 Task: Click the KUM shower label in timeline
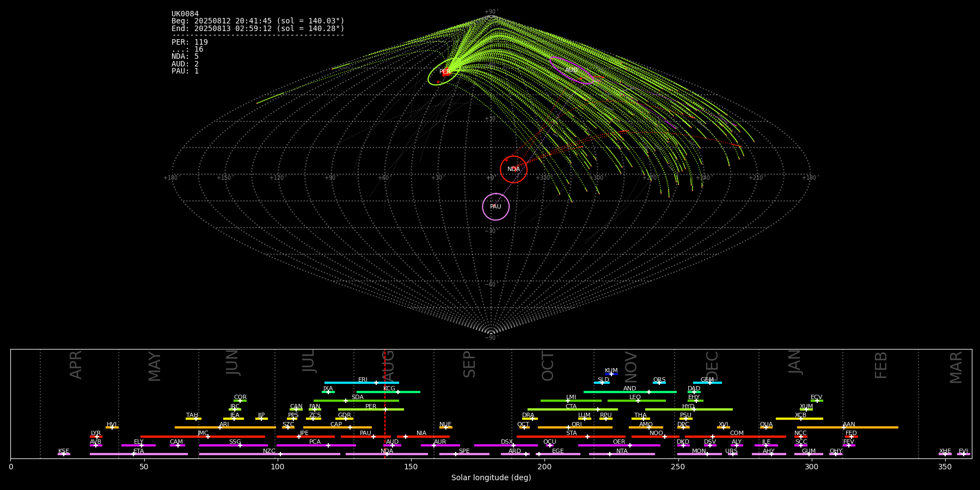(x=611, y=371)
